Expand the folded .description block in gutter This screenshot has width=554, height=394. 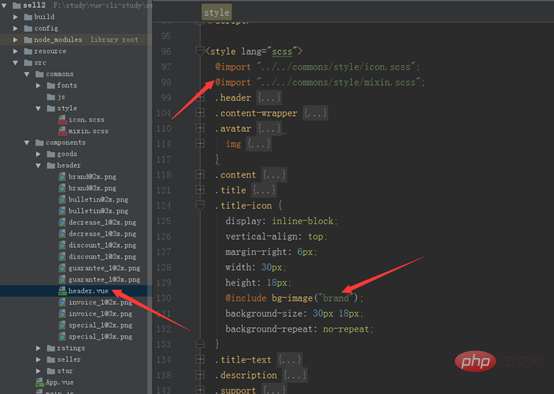coord(200,375)
